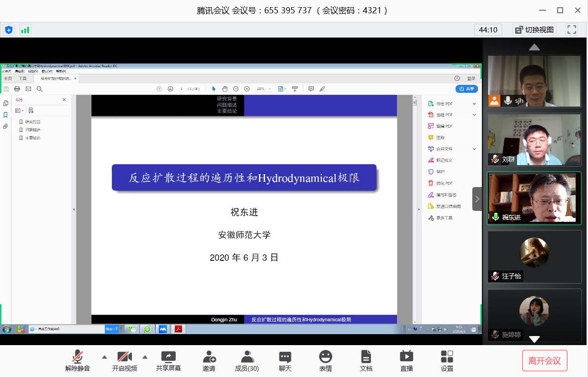Click the 共享屏幕 share screen icon

(168, 357)
